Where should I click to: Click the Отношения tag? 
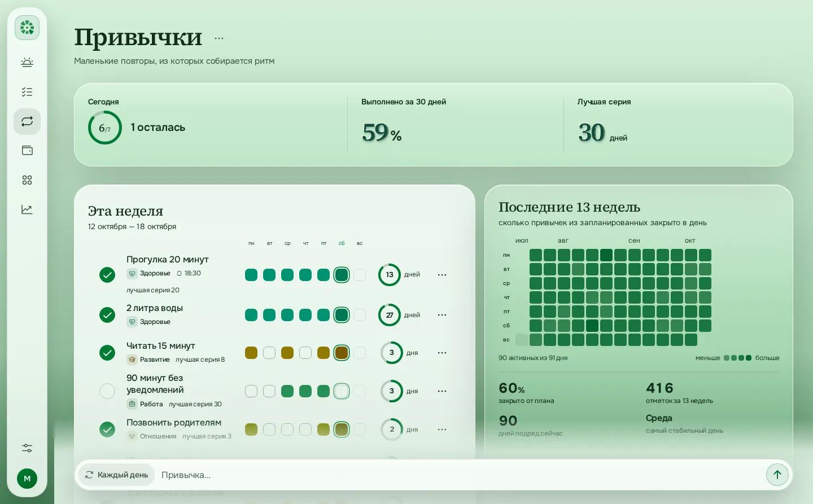point(152,436)
